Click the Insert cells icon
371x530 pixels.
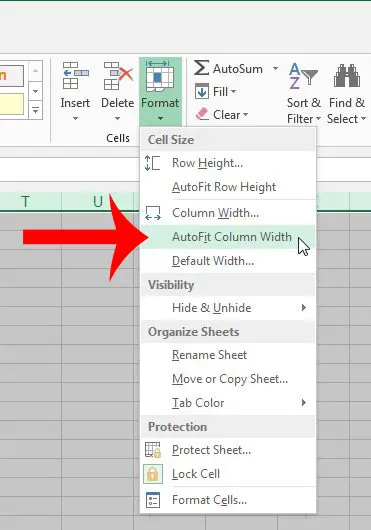point(76,76)
